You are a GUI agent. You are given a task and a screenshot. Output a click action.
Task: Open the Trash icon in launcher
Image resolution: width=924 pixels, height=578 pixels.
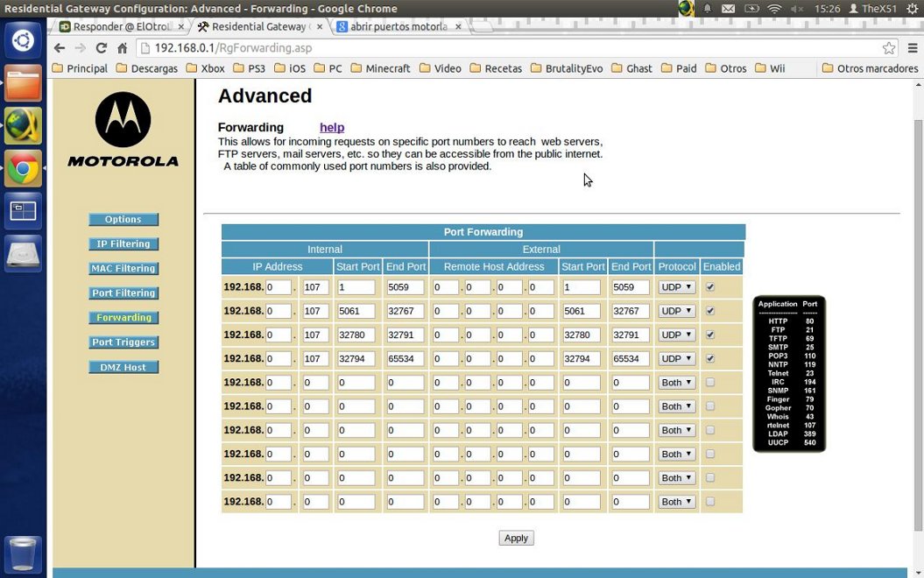(23, 553)
